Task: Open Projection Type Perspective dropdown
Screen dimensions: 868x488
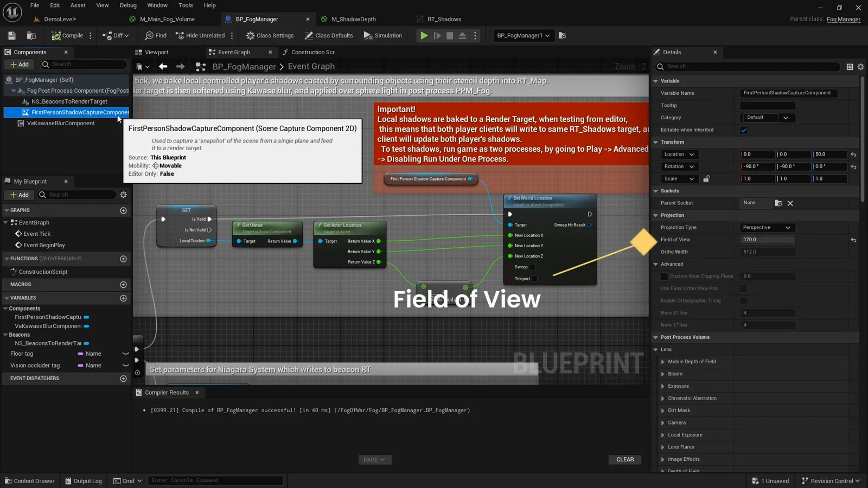Action: 768,228
